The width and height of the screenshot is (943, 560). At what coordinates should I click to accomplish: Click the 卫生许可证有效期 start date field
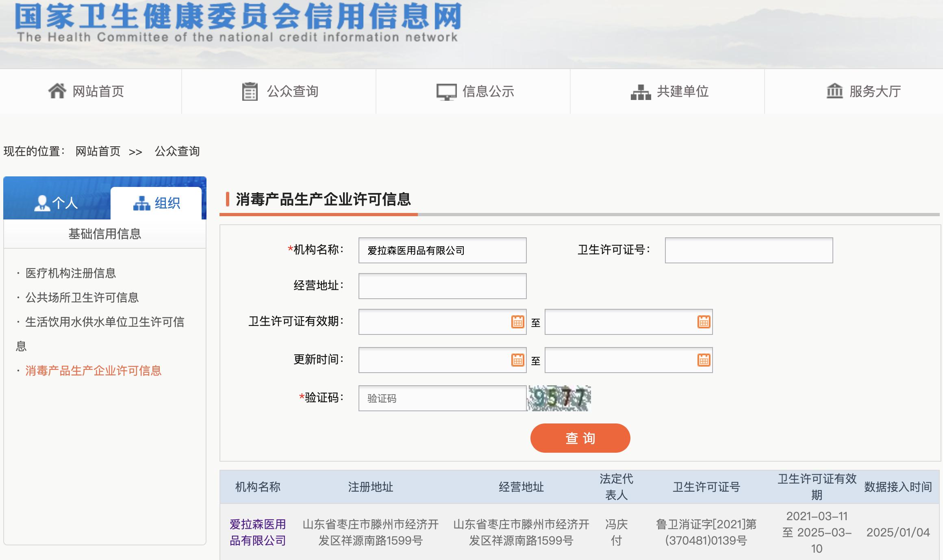442,322
